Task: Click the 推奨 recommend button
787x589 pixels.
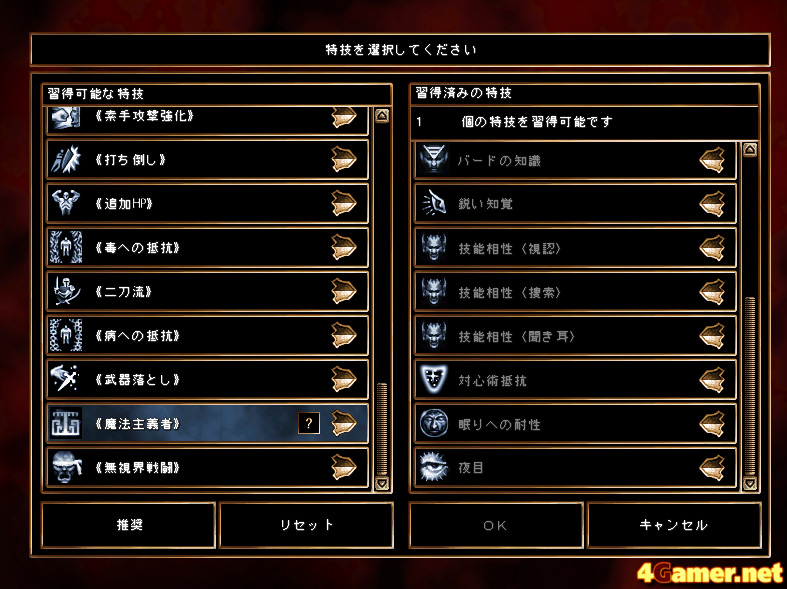Action: [129, 525]
